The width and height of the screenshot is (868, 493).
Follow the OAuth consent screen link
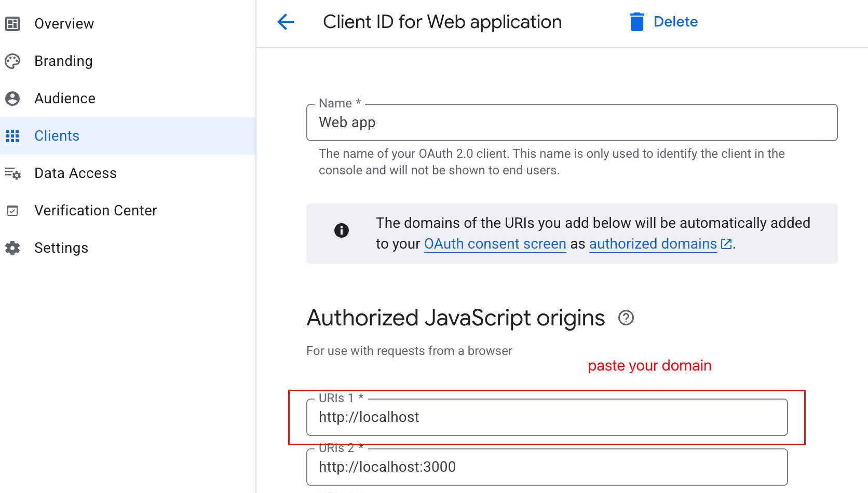click(495, 244)
